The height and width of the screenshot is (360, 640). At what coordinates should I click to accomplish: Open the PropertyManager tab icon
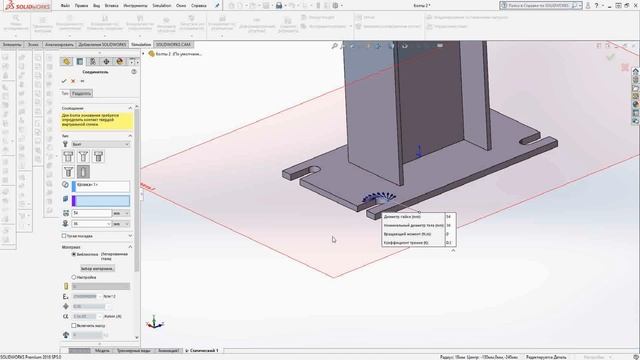[80, 62]
